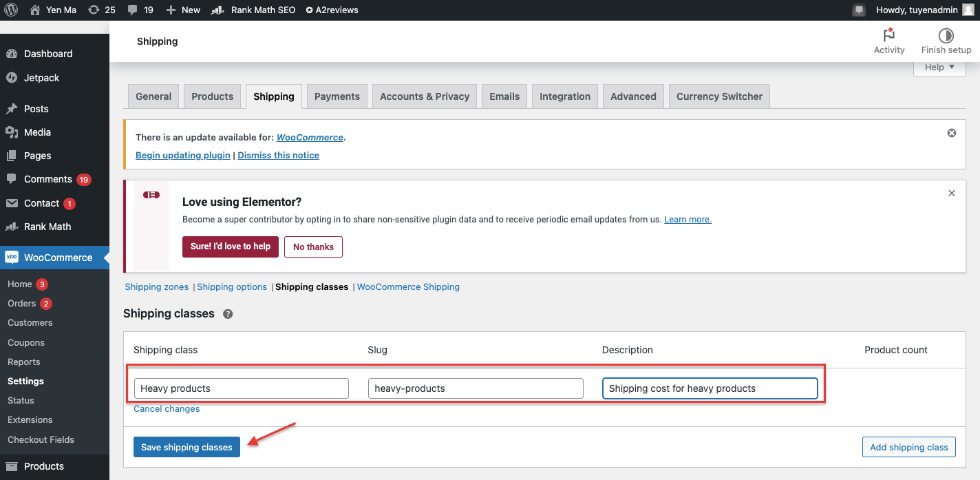This screenshot has height=480, width=980.
Task: Click the Shipping classes help tooltip icon
Action: (228, 314)
